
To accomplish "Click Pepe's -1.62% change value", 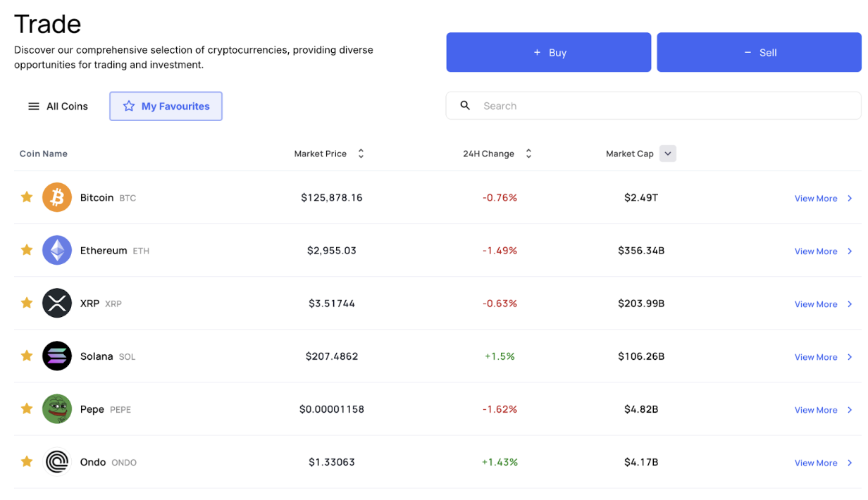I will click(500, 409).
